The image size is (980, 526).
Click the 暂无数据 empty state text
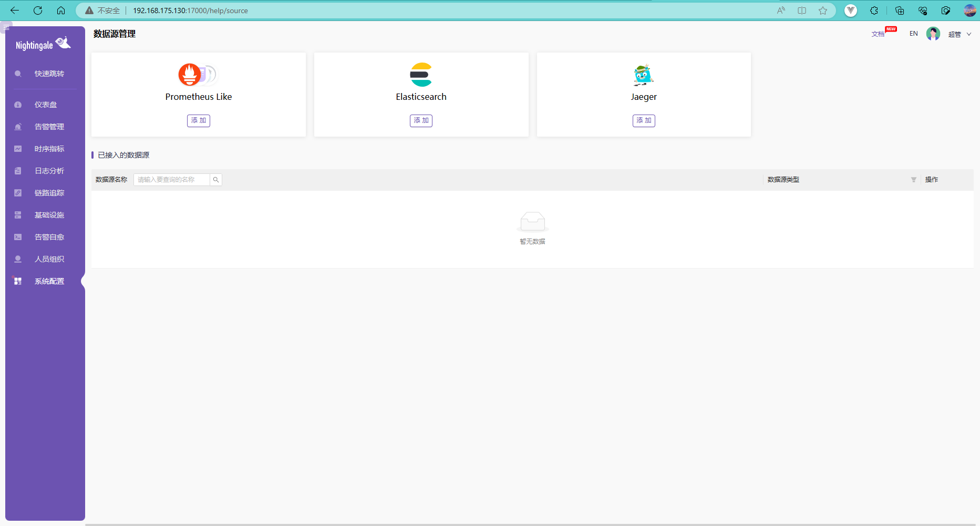click(x=532, y=242)
